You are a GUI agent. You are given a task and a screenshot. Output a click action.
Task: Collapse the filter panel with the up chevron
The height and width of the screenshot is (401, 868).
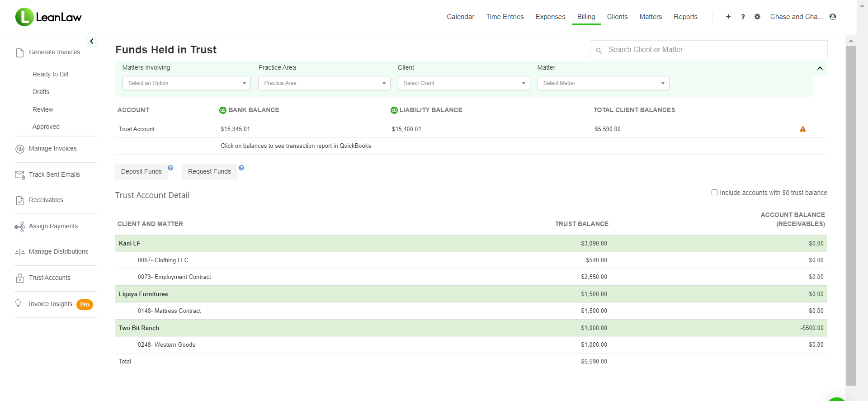point(820,68)
